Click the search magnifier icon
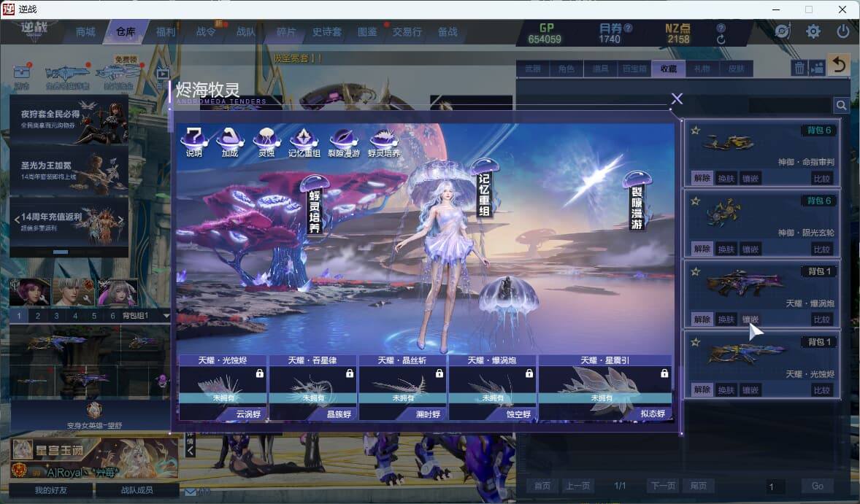The width and height of the screenshot is (860, 504). (841, 104)
